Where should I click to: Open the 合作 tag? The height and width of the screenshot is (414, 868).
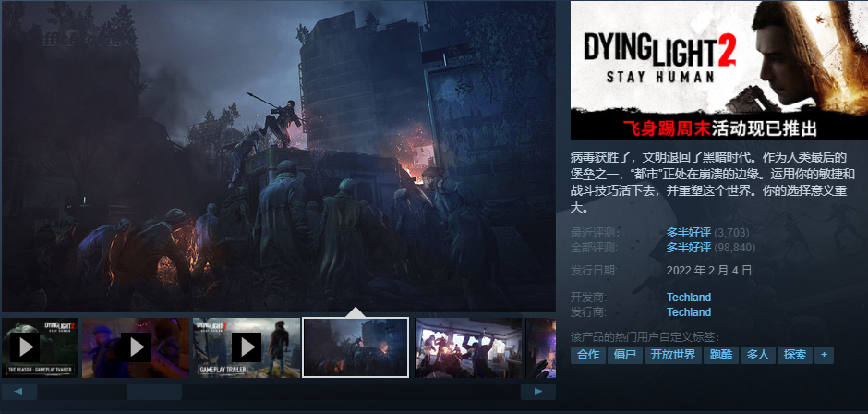[x=588, y=355]
